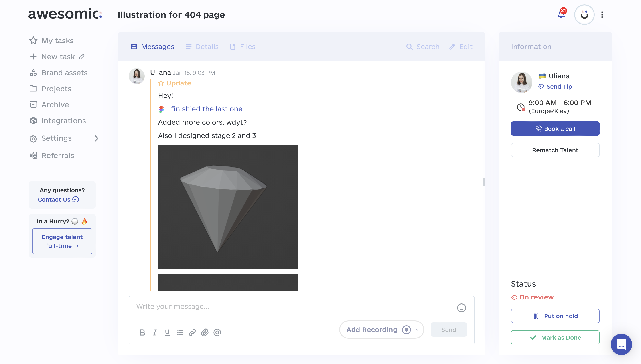
Task: Insert a hyperlink in the message
Action: pos(192,332)
